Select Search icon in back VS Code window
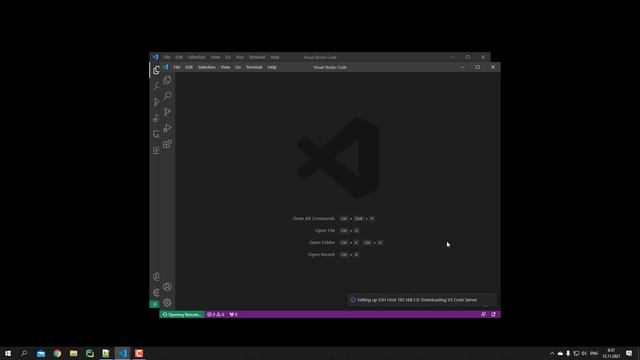The width and height of the screenshot is (640, 360). click(x=156, y=86)
